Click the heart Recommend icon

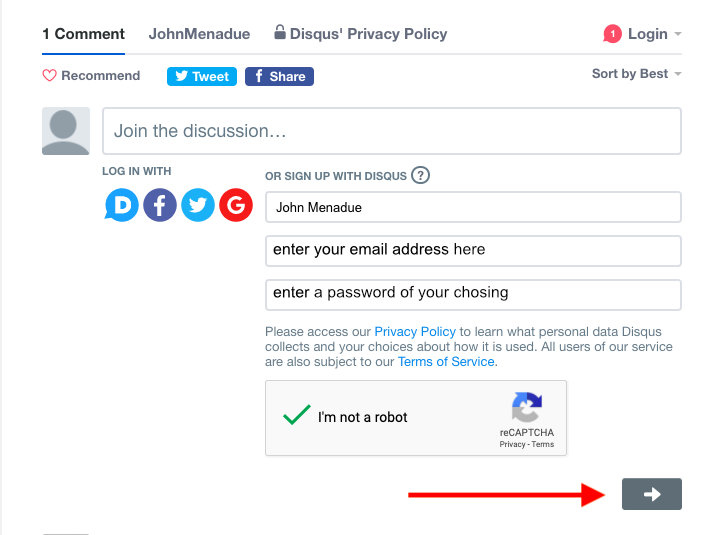point(50,76)
